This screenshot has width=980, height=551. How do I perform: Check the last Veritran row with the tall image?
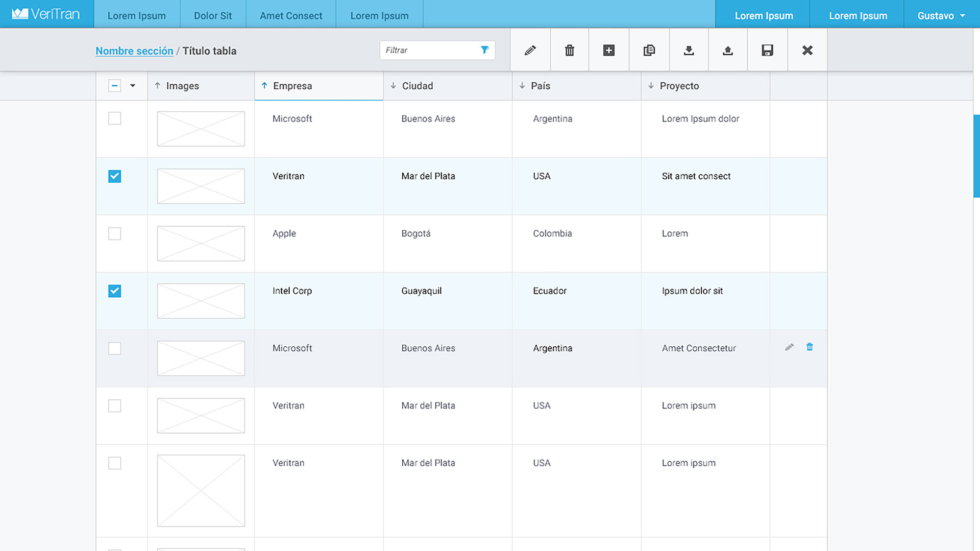coord(115,463)
